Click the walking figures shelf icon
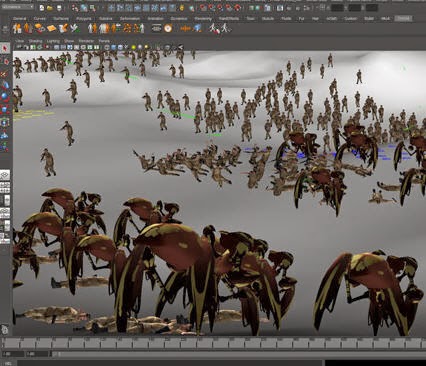Viewport: 426px width, 366px height. point(214,29)
